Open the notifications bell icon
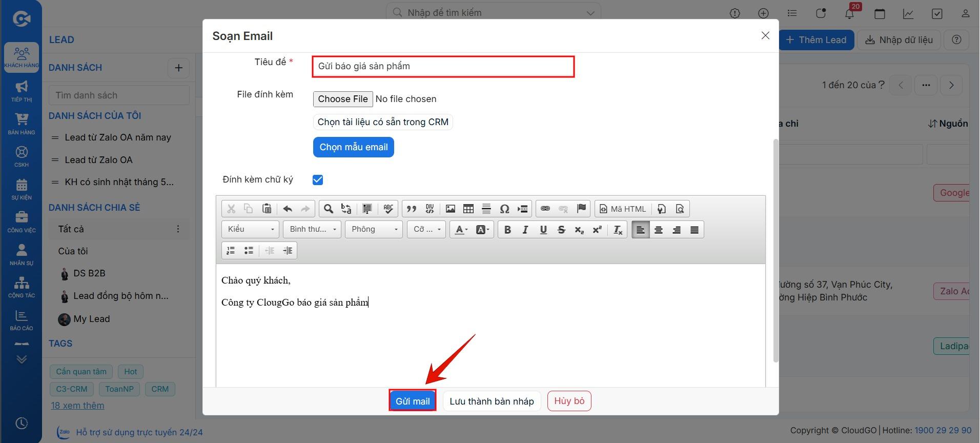The image size is (980, 443). pyautogui.click(x=849, y=13)
